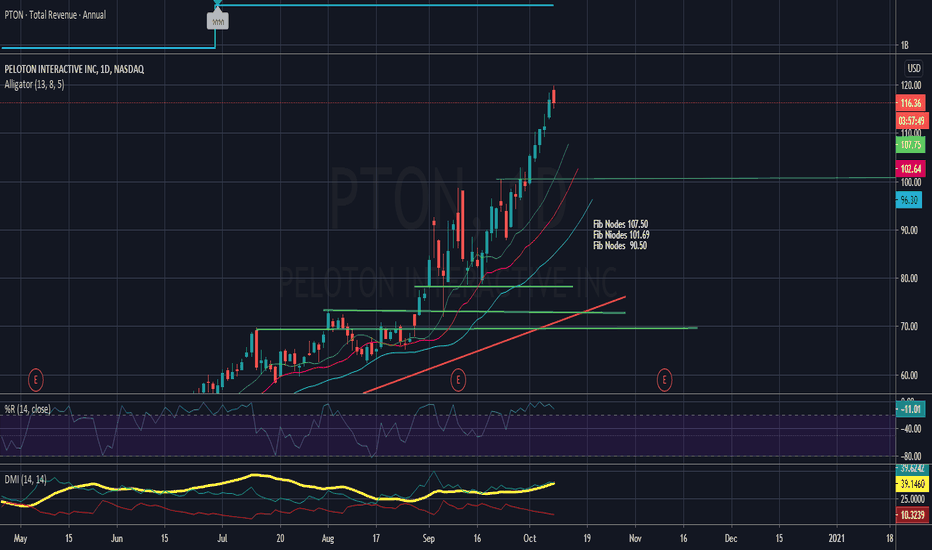Viewport: 932px width, 550px height.
Task: Click the revenue marker badge on the top line
Action: coord(218,22)
